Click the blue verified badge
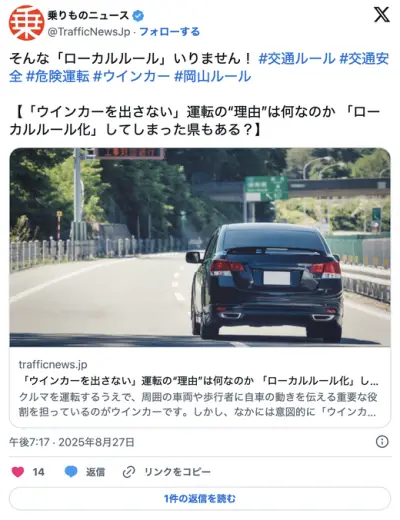400x520 pixels. coord(138,15)
